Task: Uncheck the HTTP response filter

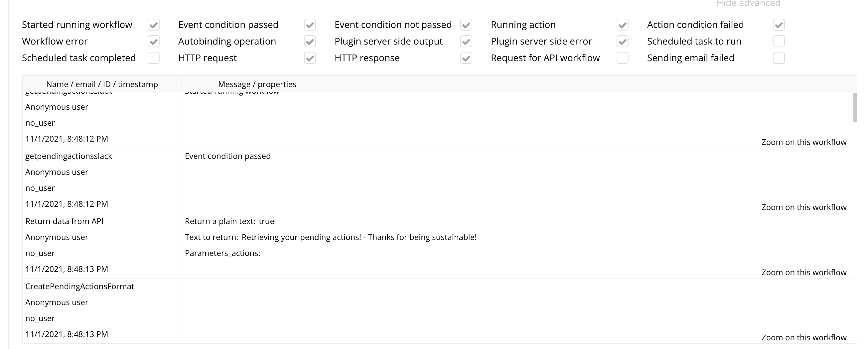Action: tap(466, 58)
